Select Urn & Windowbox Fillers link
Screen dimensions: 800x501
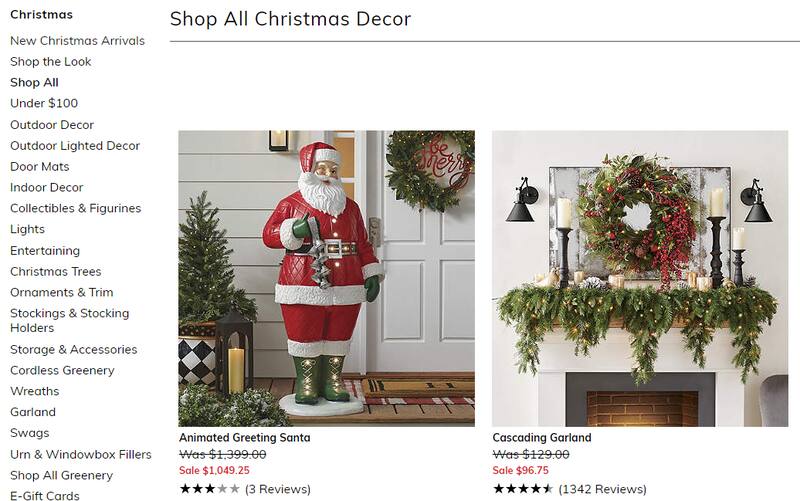click(81, 454)
